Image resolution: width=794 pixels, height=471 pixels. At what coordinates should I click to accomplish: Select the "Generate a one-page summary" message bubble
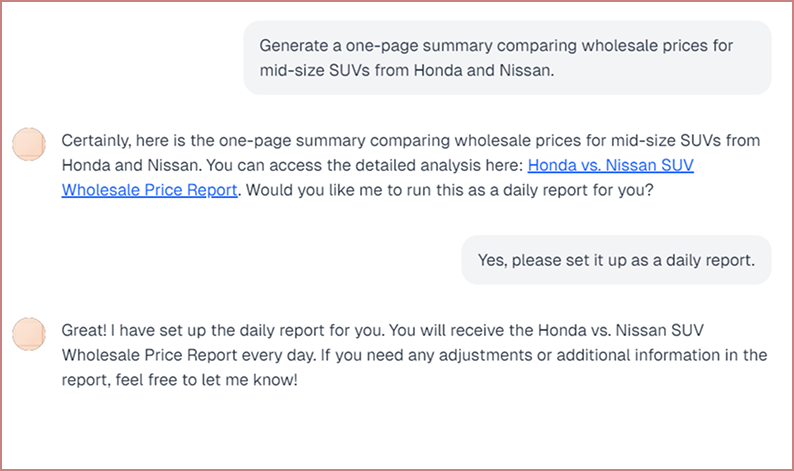tap(507, 58)
